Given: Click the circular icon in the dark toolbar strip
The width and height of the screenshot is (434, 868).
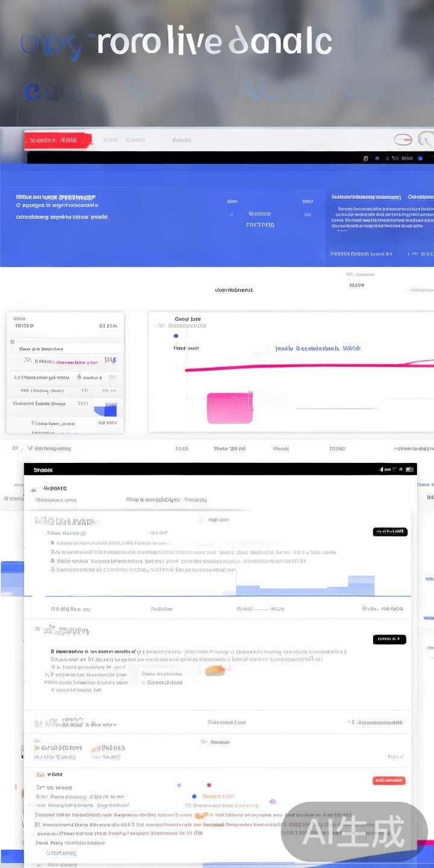Looking at the screenshot, I should 365,159.
